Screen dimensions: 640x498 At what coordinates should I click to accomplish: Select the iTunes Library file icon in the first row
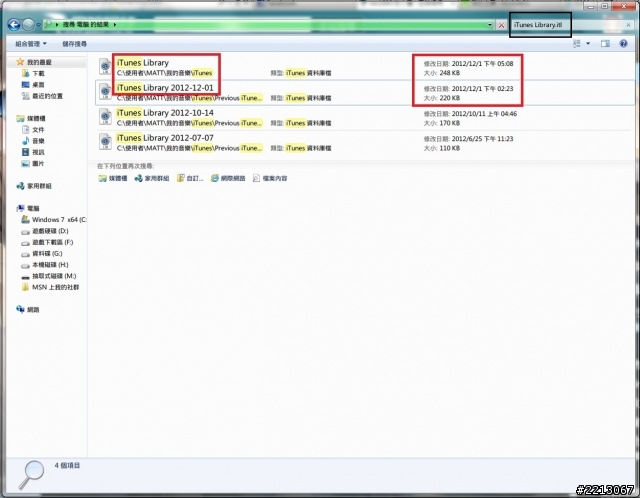pyautogui.click(x=105, y=67)
